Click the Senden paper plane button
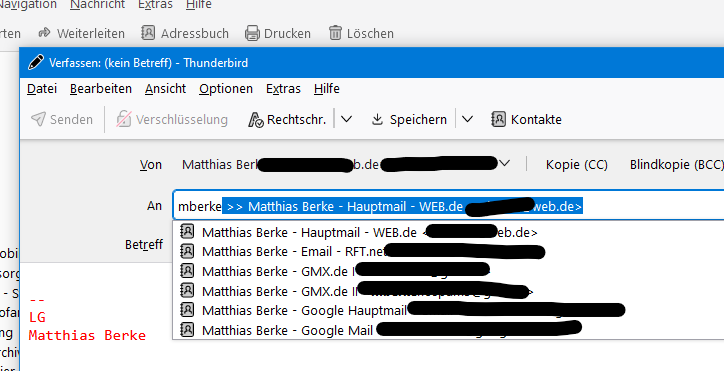Screen dimensions: 724x371 pyautogui.click(x=61, y=120)
